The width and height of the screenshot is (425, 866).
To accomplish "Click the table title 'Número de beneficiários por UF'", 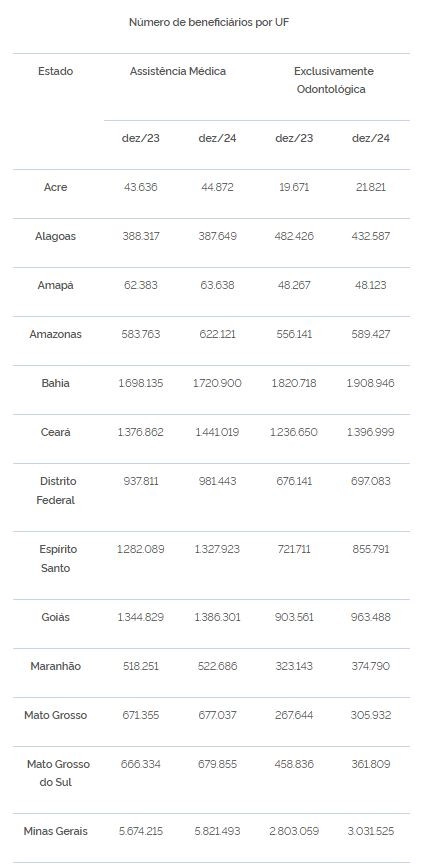I will coord(209,23).
